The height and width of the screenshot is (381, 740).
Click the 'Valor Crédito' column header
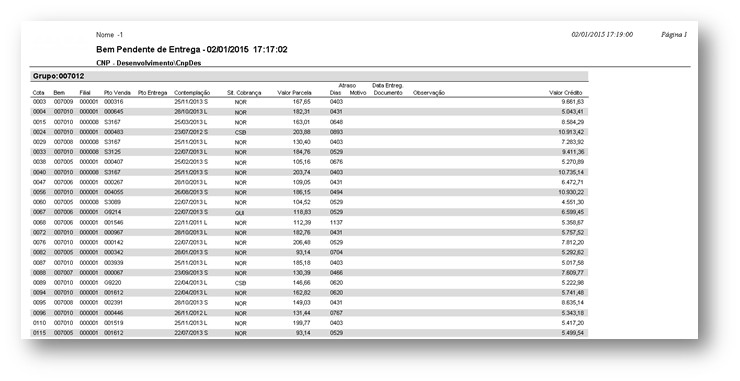[x=565, y=93]
